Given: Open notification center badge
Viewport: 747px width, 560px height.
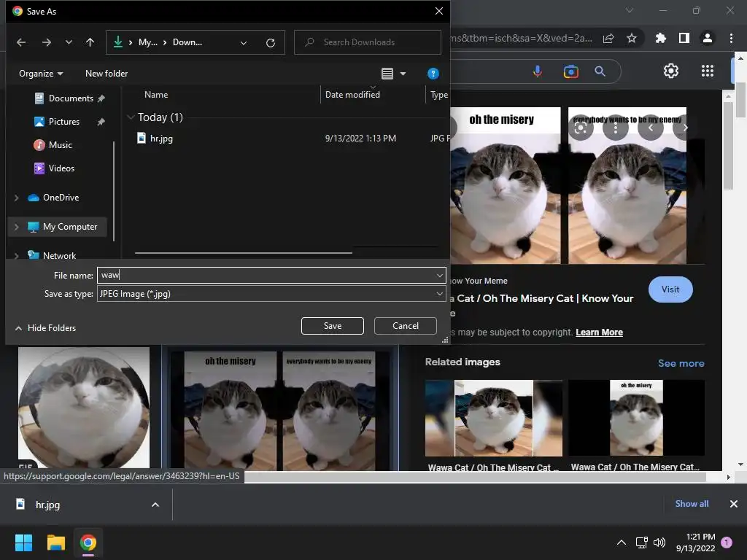Looking at the screenshot, I should click(x=727, y=542).
